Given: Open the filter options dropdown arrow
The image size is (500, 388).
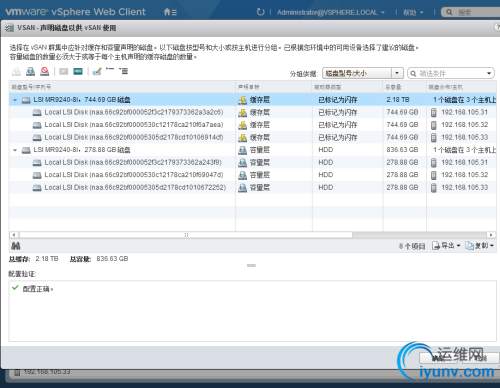Looking at the screenshot, I should point(489,73).
